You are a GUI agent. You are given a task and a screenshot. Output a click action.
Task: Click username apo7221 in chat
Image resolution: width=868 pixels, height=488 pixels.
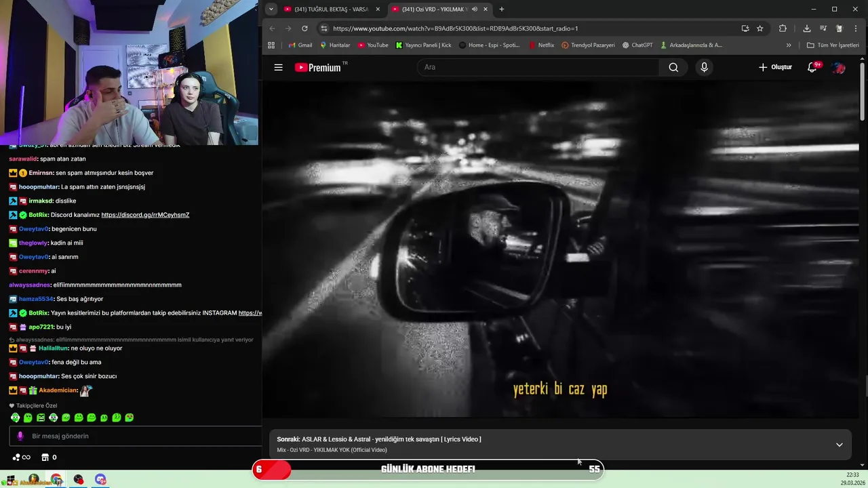click(x=41, y=327)
